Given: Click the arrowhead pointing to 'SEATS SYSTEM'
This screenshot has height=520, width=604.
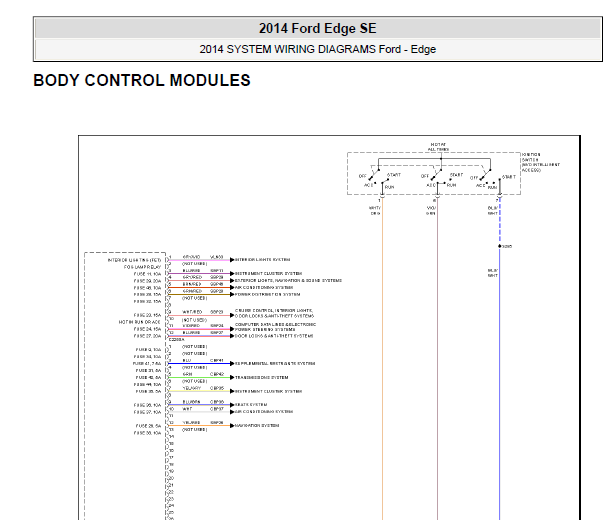Looking at the screenshot, I should [232, 405].
